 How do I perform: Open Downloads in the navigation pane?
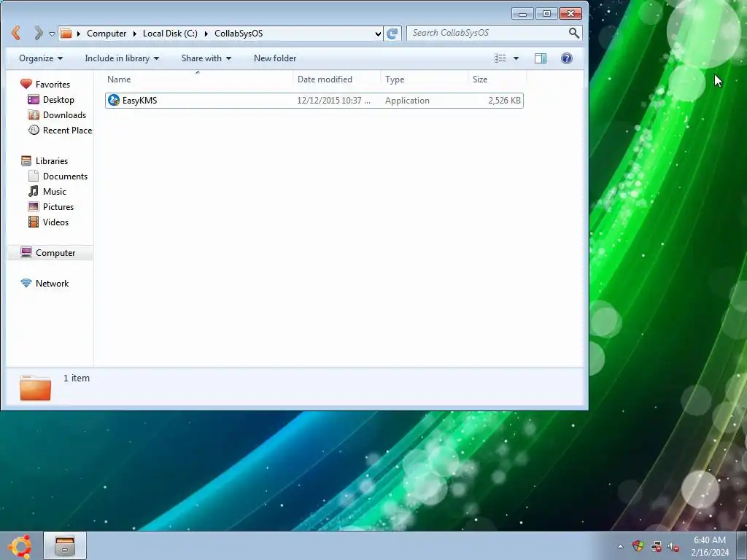point(64,114)
